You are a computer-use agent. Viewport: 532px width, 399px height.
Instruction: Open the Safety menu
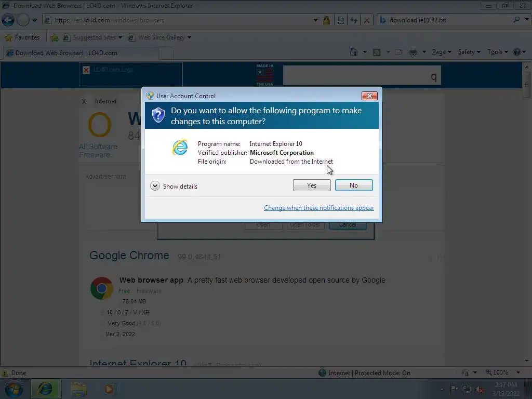[x=469, y=52]
